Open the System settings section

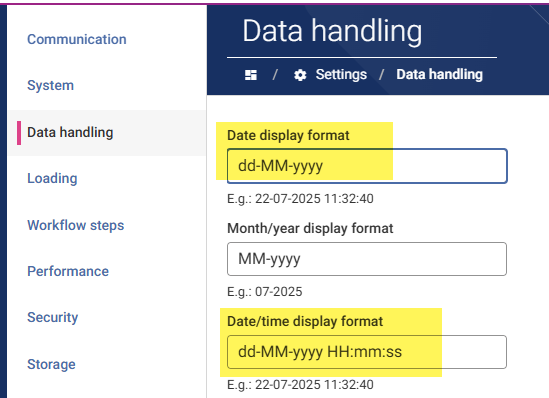click(50, 85)
